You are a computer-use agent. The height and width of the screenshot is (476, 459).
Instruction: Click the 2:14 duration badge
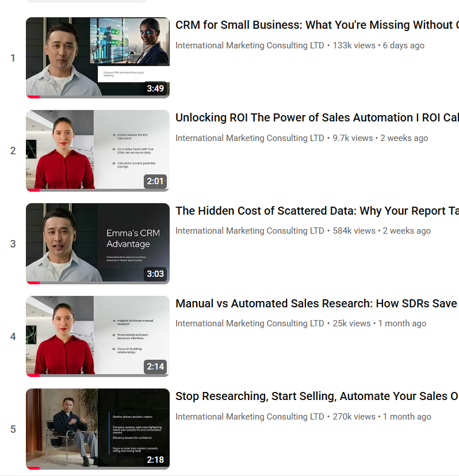pos(155,367)
